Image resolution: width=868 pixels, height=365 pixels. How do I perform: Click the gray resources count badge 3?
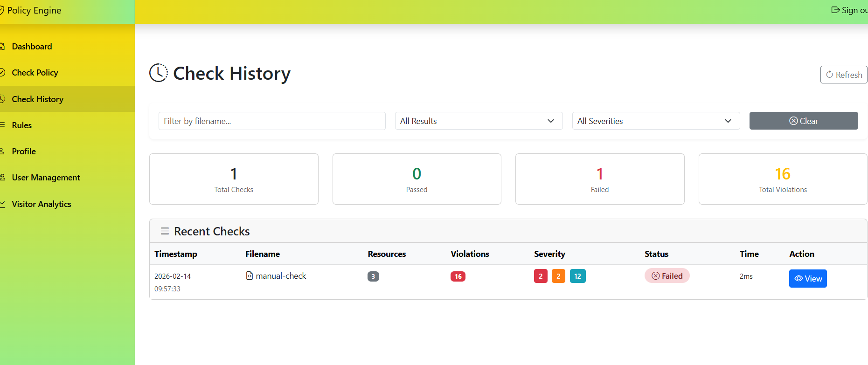[373, 276]
